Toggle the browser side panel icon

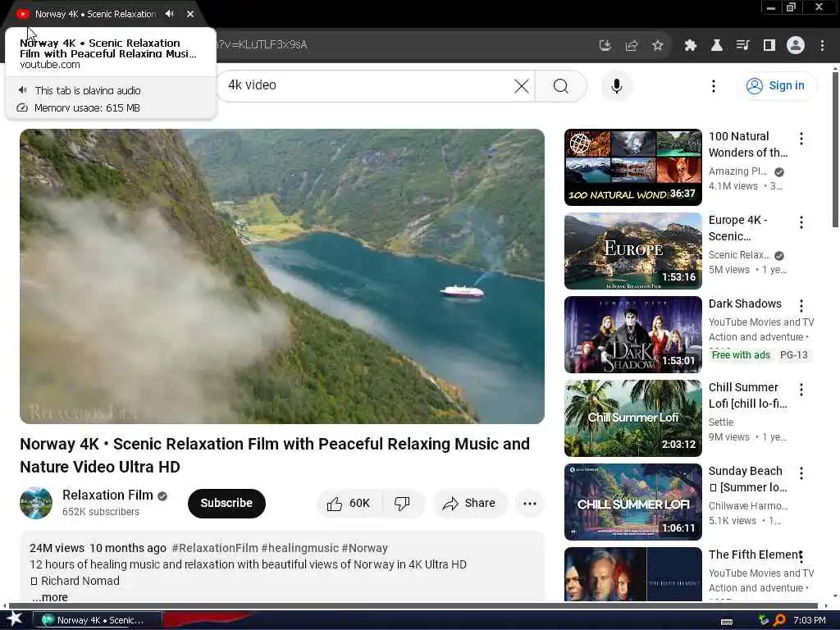pyautogui.click(x=769, y=46)
